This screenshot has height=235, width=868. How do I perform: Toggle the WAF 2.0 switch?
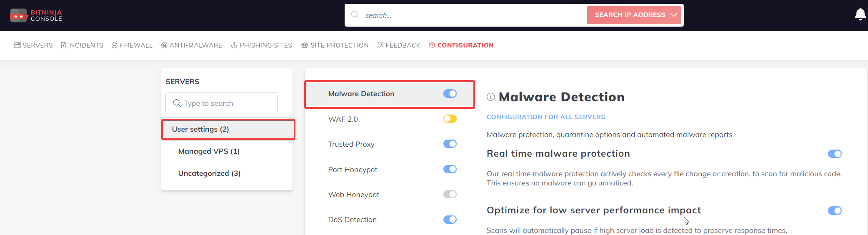(x=450, y=119)
